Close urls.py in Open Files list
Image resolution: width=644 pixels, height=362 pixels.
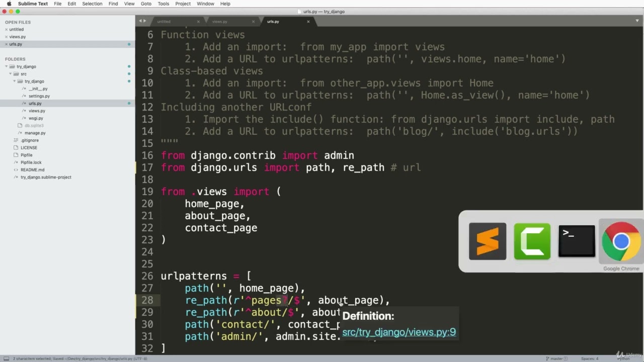6,44
